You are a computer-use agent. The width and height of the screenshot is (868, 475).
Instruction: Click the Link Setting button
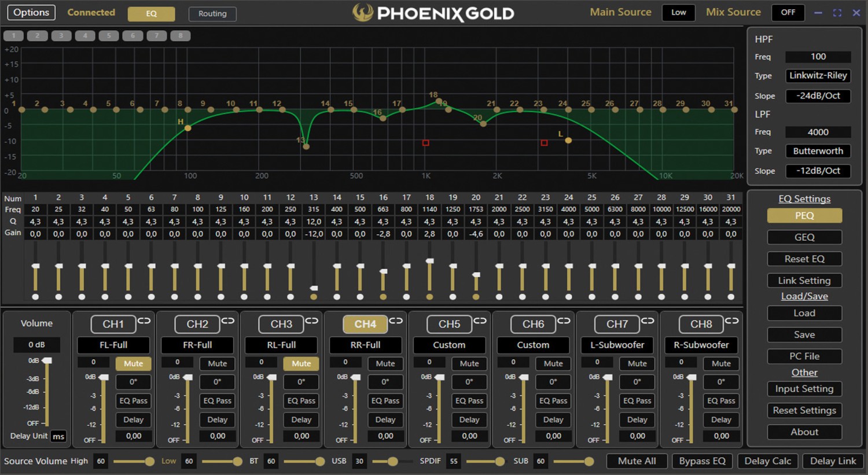(x=804, y=281)
